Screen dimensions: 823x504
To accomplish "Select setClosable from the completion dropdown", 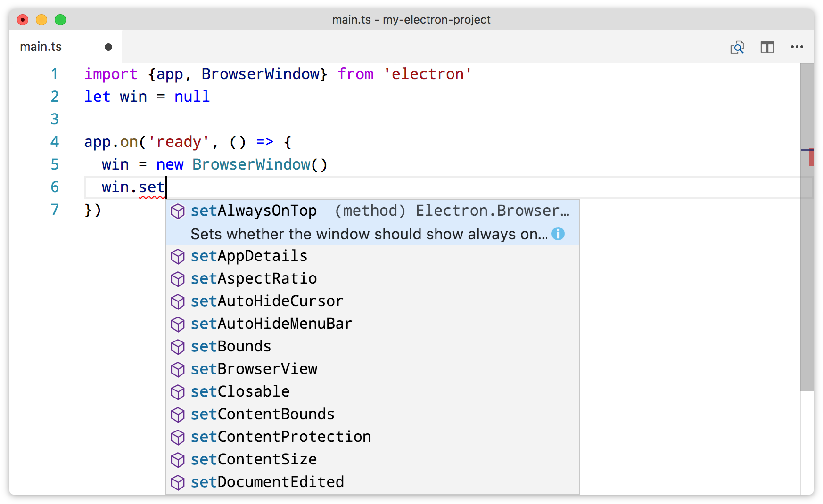I will coord(240,392).
